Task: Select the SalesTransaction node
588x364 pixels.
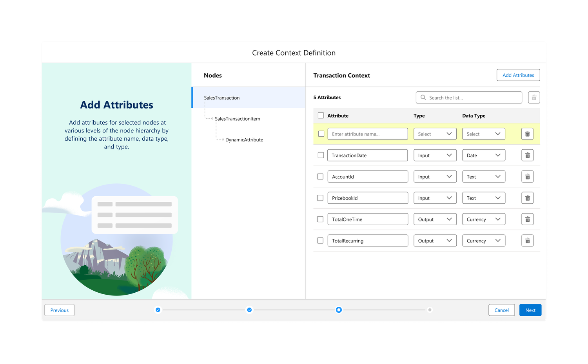Action: point(249,98)
